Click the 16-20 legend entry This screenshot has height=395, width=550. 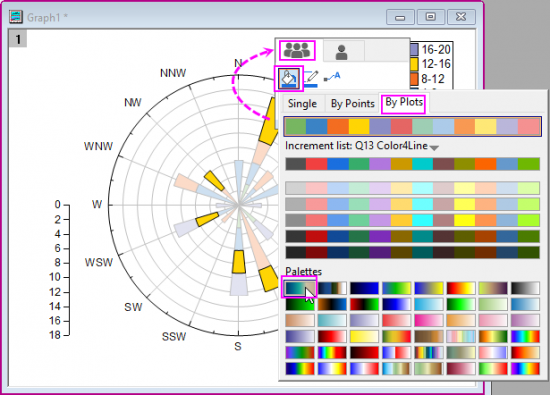click(x=431, y=50)
